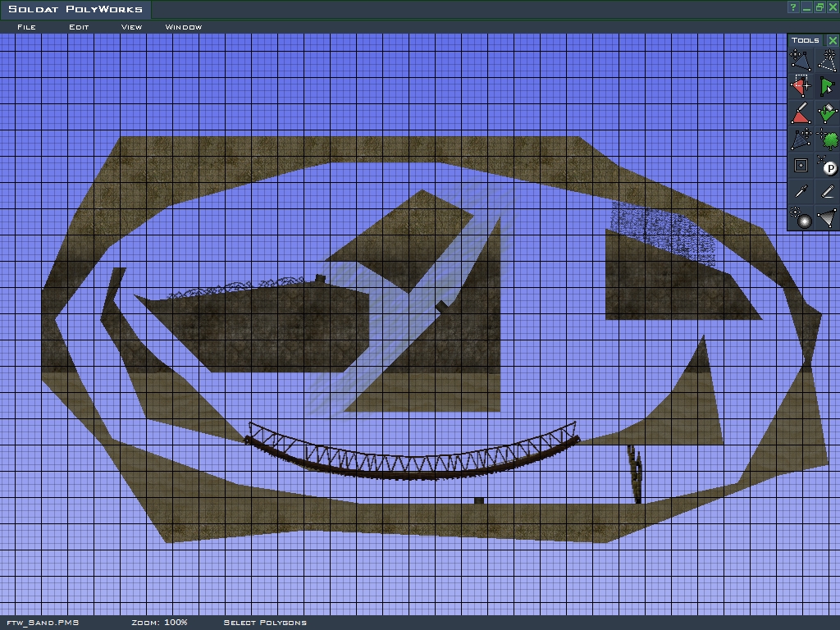Viewport: 840px width, 630px height.
Task: Select the Scenery tree tool
Action: pyautogui.click(x=828, y=139)
